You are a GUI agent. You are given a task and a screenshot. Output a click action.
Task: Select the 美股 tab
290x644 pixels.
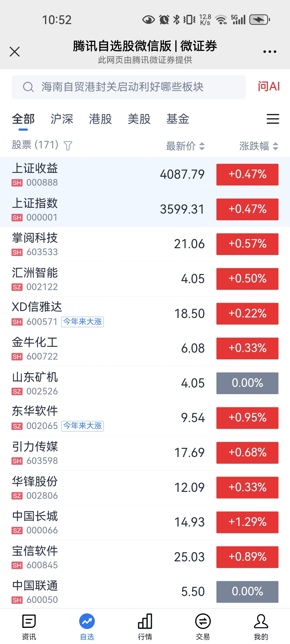coord(139,119)
